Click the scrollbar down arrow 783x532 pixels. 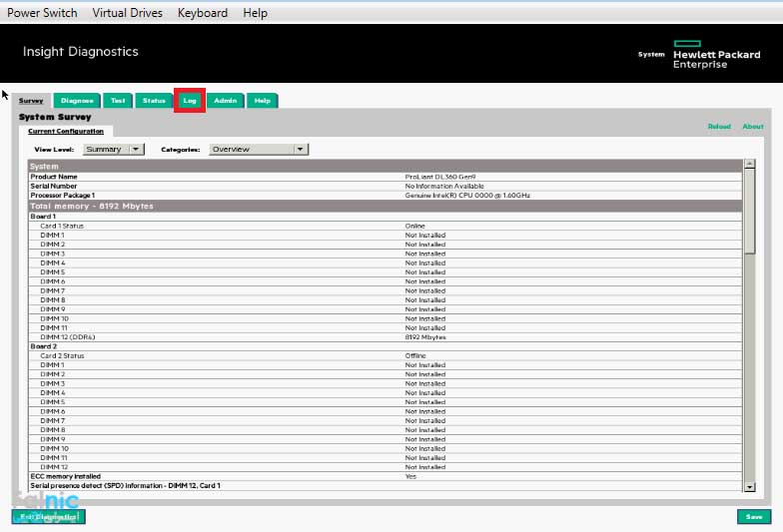pyautogui.click(x=750, y=486)
